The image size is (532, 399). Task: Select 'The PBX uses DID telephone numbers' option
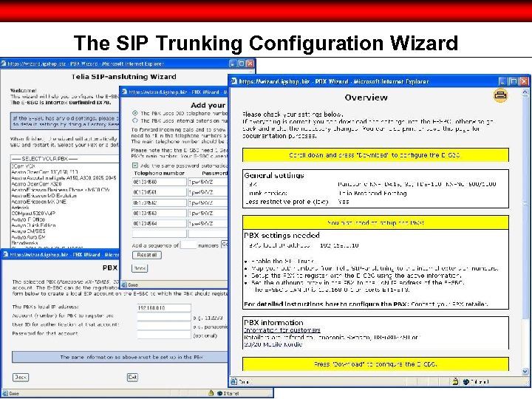click(x=135, y=113)
